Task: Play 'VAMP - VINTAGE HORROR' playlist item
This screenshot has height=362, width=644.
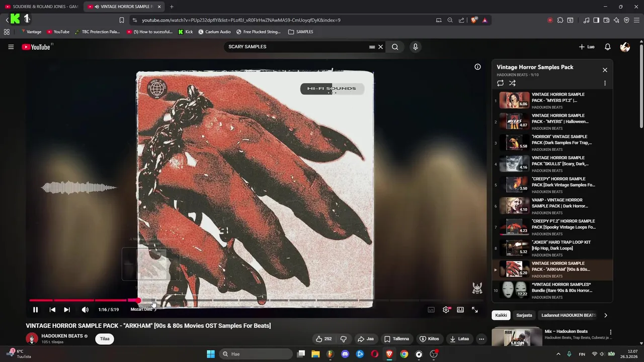Action: click(552, 206)
